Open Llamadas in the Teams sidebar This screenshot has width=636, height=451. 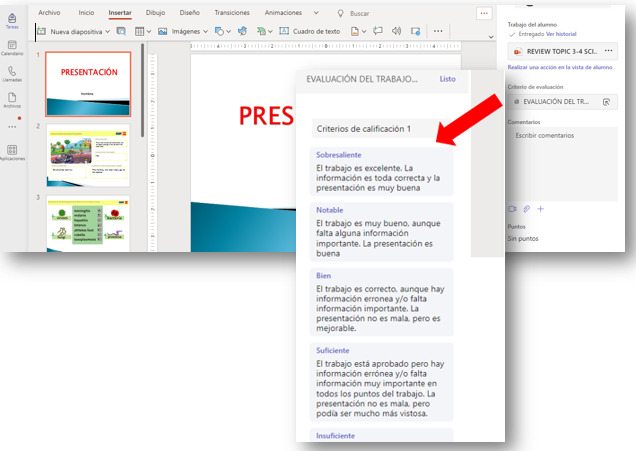tap(12, 73)
